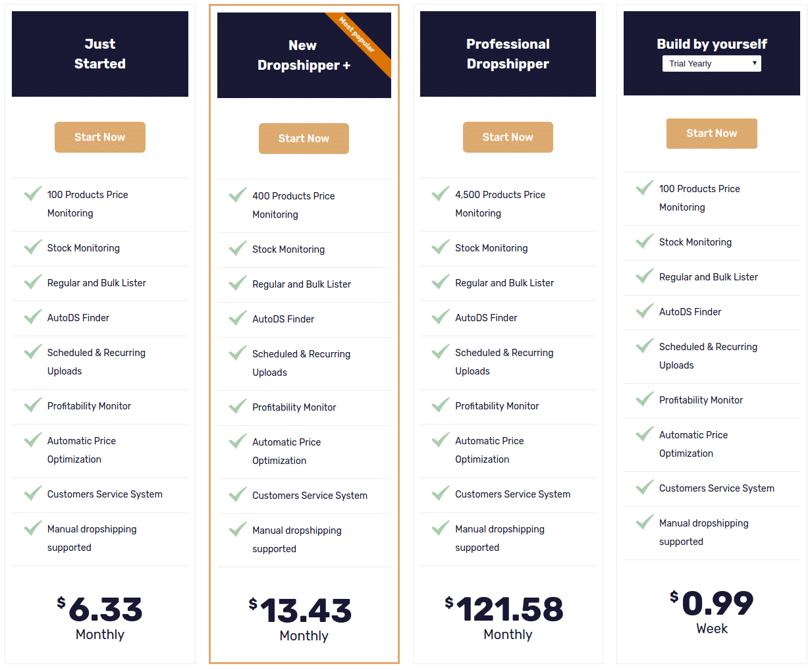Click Start Now under New Dropshipper +
Image resolution: width=812 pixels, height=670 pixels.
point(304,138)
